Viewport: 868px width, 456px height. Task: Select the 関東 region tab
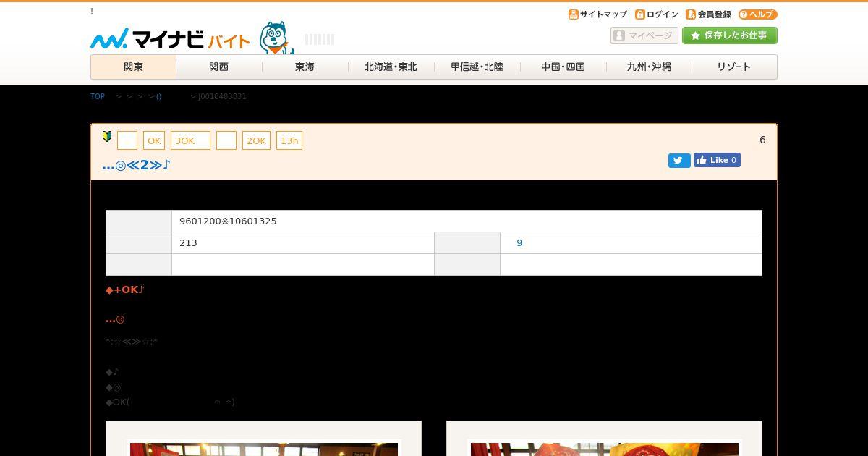[x=133, y=67]
